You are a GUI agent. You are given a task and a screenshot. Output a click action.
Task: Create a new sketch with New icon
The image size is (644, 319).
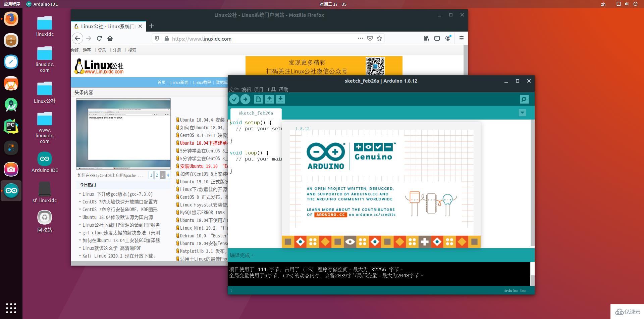point(258,99)
